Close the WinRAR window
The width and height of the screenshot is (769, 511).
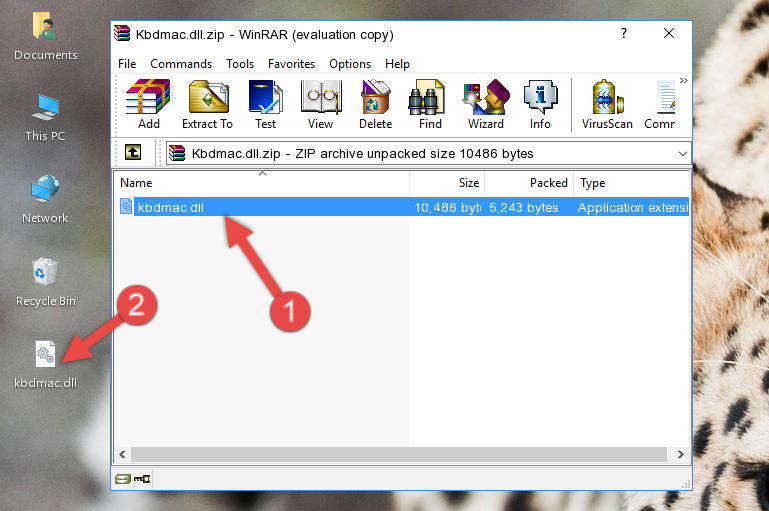coord(669,33)
